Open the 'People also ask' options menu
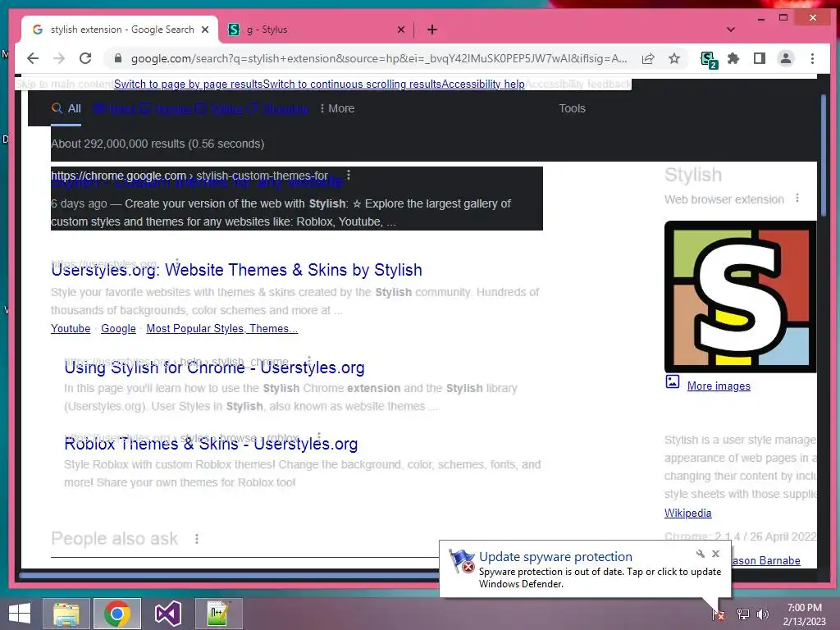840x630 pixels. (x=197, y=539)
